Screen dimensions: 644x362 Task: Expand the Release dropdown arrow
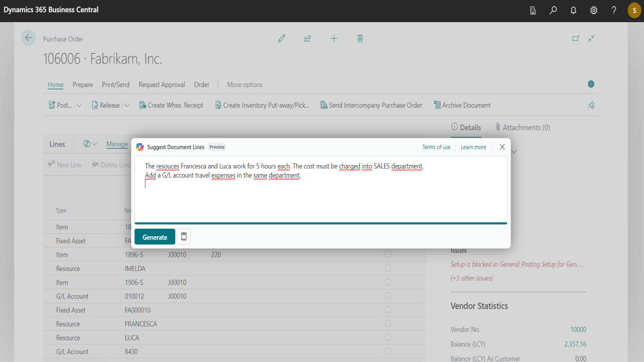pyautogui.click(x=127, y=105)
